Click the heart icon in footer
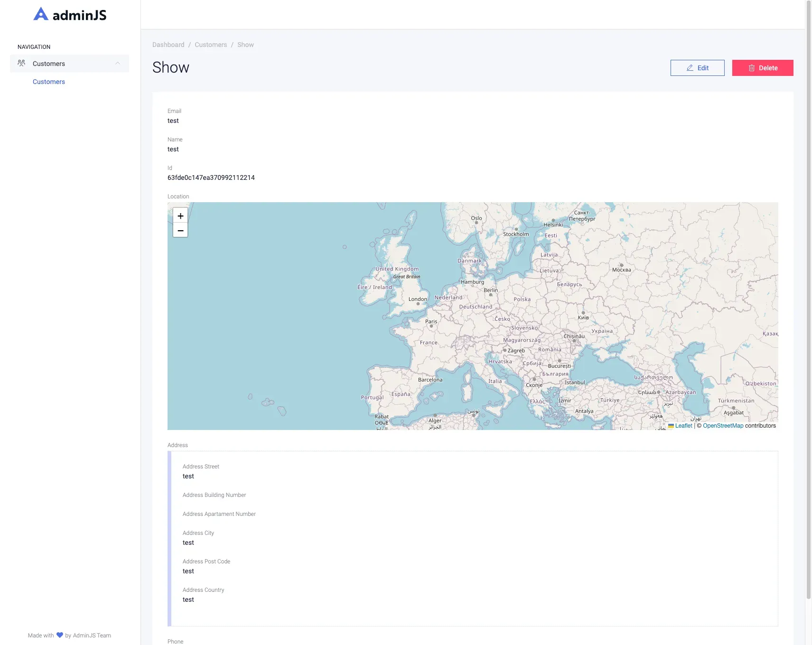The image size is (812, 645). click(60, 635)
